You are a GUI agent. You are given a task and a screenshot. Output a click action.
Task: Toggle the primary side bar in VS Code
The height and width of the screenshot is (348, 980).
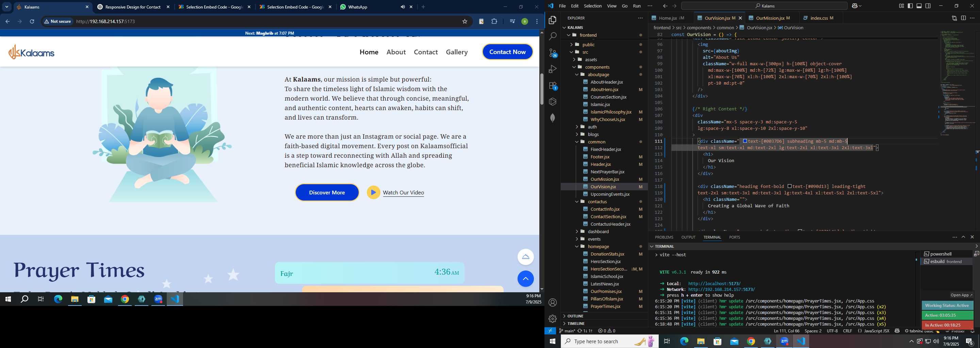[x=910, y=6]
